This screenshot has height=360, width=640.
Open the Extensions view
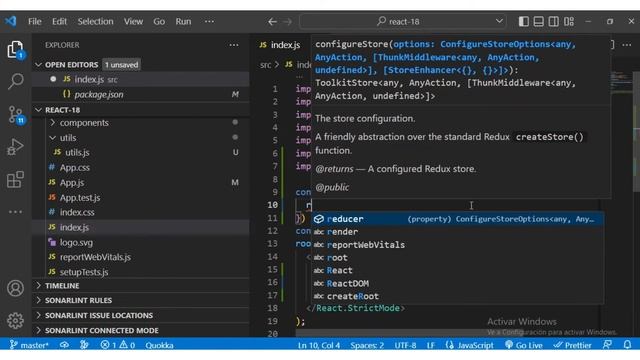click(15, 180)
